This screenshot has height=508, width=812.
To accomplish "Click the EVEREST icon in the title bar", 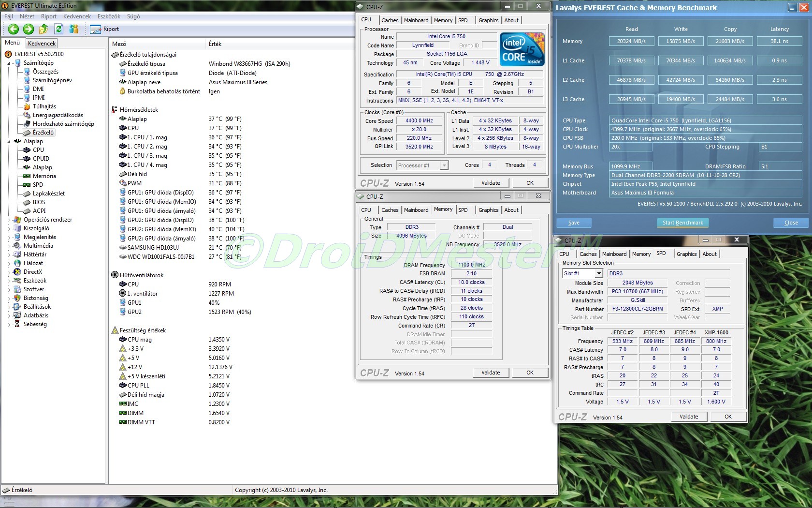I will point(5,6).
